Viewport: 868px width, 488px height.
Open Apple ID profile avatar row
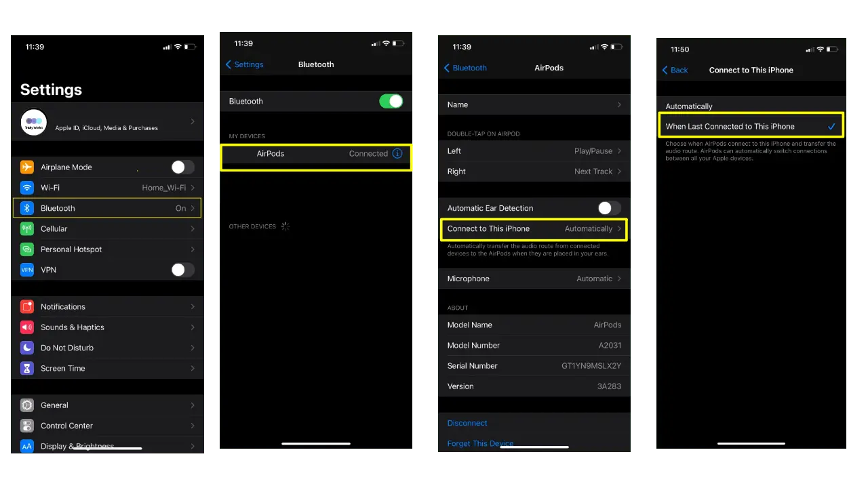tap(107, 122)
